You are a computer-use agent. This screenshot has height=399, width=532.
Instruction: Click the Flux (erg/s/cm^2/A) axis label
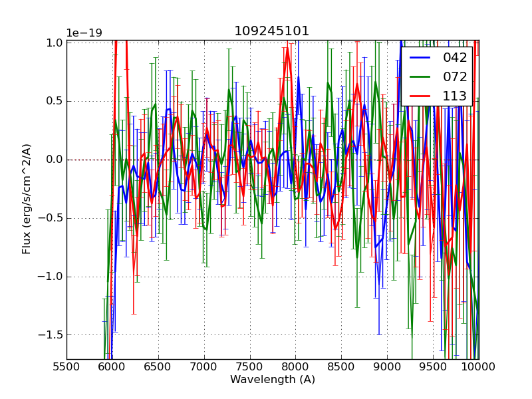(x=27, y=199)
